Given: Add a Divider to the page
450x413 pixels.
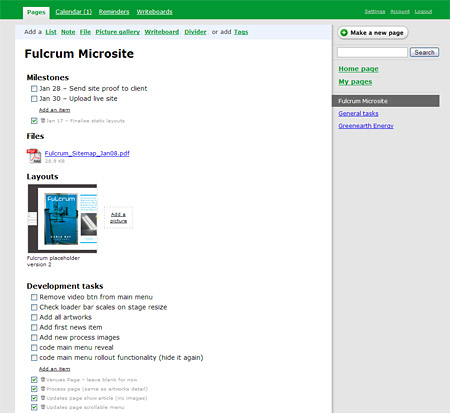Looking at the screenshot, I should tap(195, 32).
